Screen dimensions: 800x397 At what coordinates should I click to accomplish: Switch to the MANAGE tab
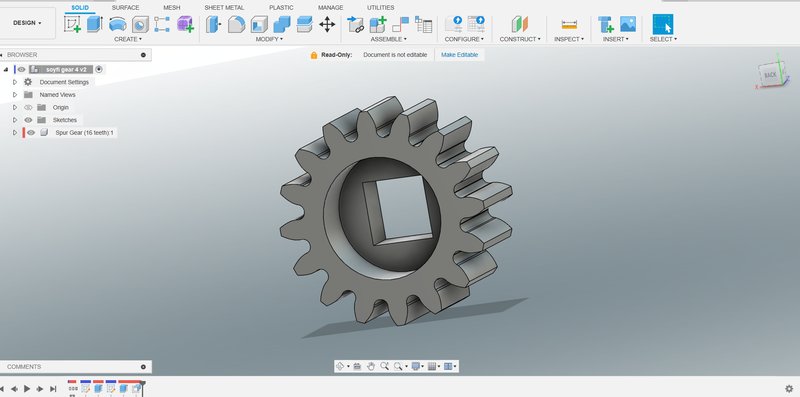(331, 8)
